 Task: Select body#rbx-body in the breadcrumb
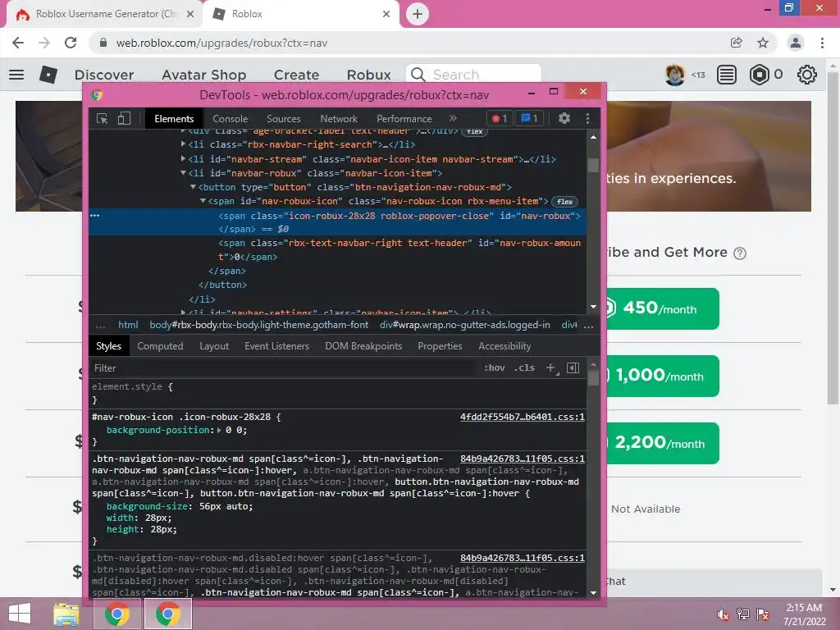[x=258, y=325]
